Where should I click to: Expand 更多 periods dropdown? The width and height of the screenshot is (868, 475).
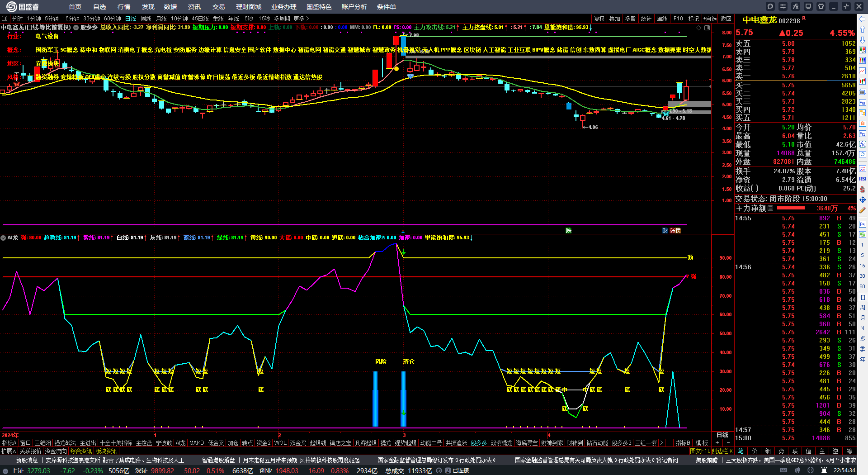[x=301, y=19]
